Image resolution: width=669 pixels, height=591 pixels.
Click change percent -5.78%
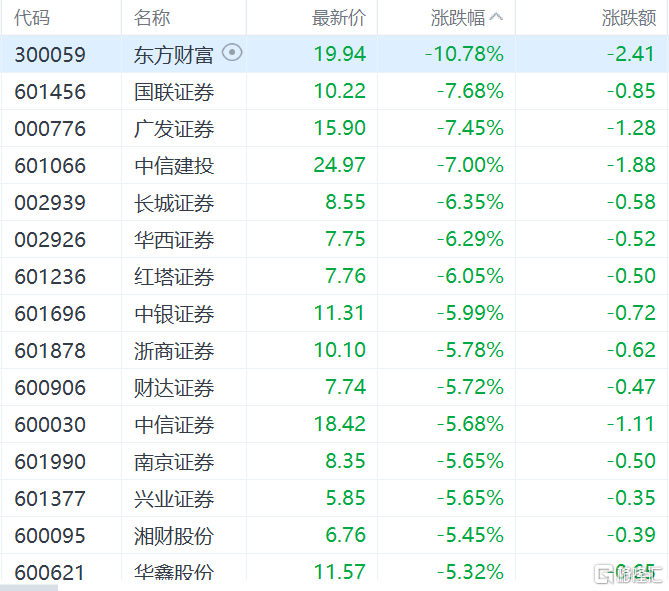470,350
